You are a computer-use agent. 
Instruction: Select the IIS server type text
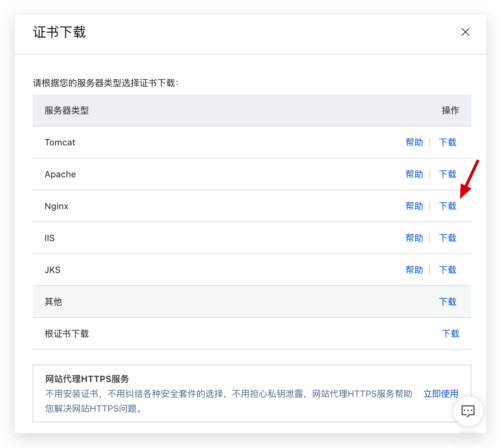tap(50, 238)
